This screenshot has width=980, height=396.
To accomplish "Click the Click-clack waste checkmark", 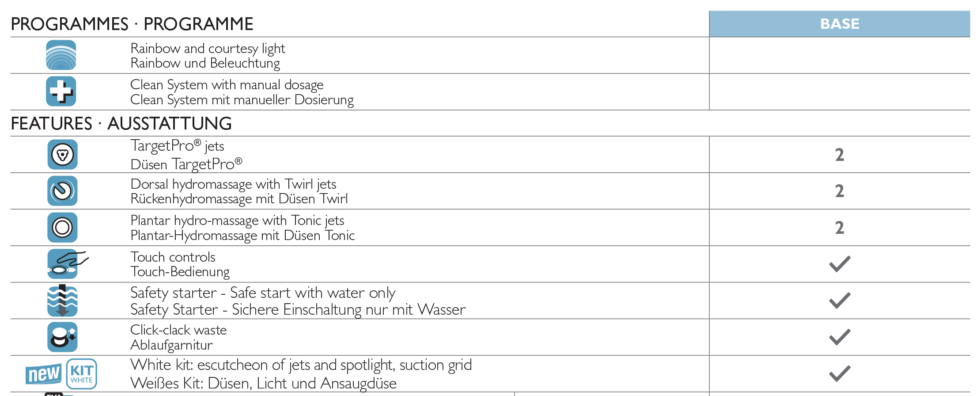I will click(840, 337).
